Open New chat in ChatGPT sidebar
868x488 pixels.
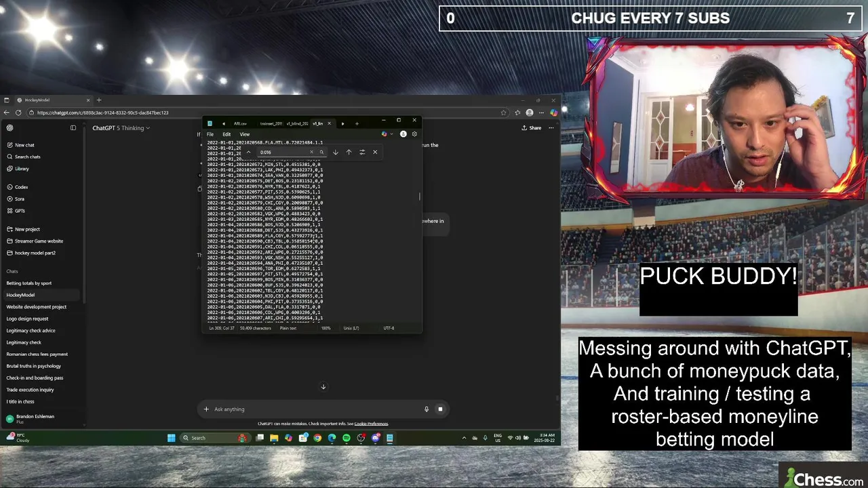(24, 145)
